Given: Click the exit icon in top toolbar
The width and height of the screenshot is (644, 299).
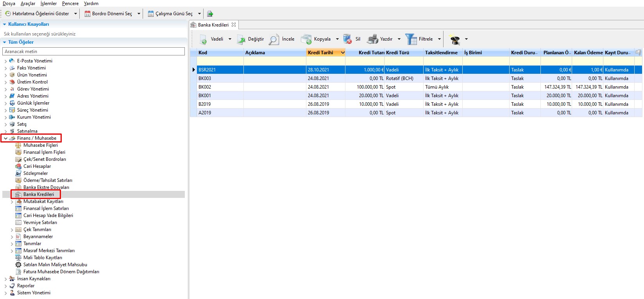Looking at the screenshot, I should coord(210,14).
